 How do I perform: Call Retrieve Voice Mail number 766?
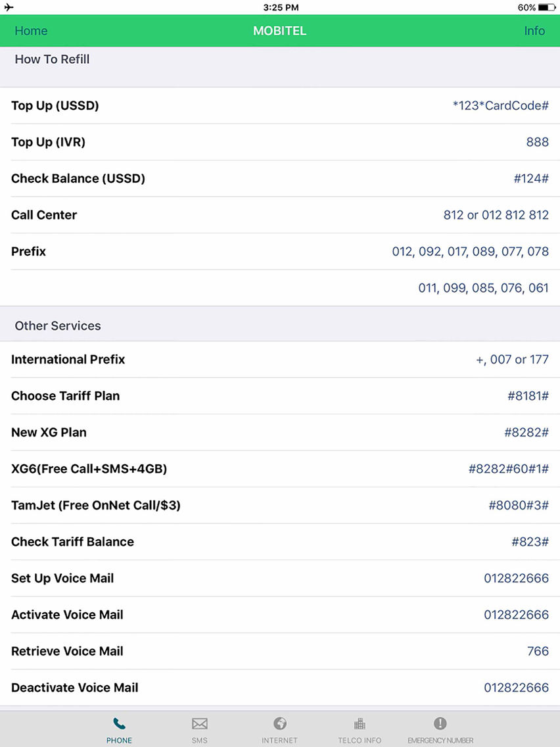538,651
